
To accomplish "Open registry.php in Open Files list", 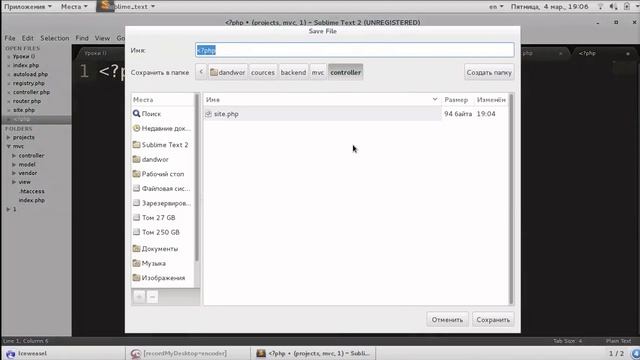I will 28,83.
